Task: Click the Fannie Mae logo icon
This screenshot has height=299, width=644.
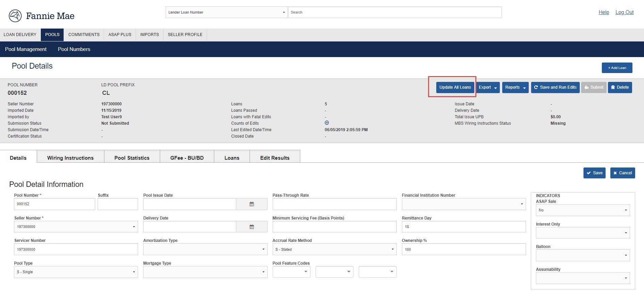Action: [15, 16]
